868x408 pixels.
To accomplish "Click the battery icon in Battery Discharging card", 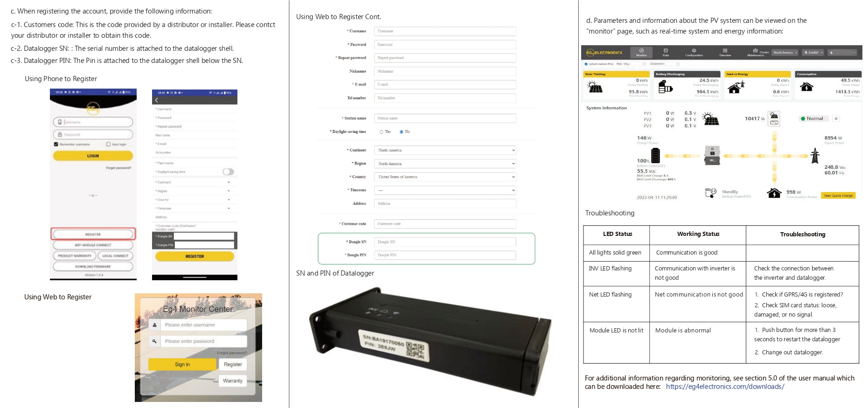I will point(665,87).
